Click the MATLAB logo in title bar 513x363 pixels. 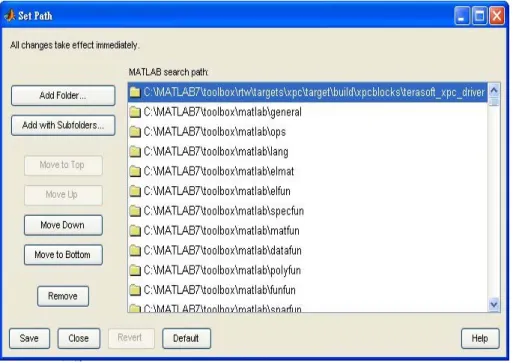click(10, 16)
